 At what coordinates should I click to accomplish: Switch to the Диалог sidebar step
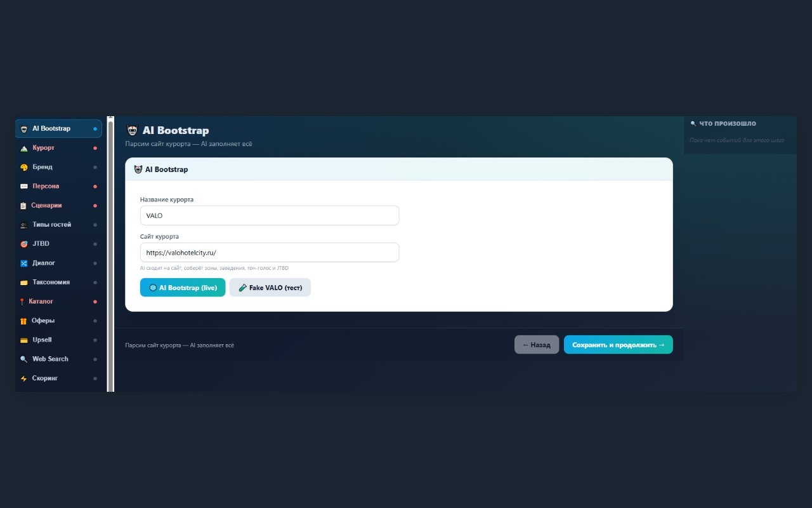point(58,263)
